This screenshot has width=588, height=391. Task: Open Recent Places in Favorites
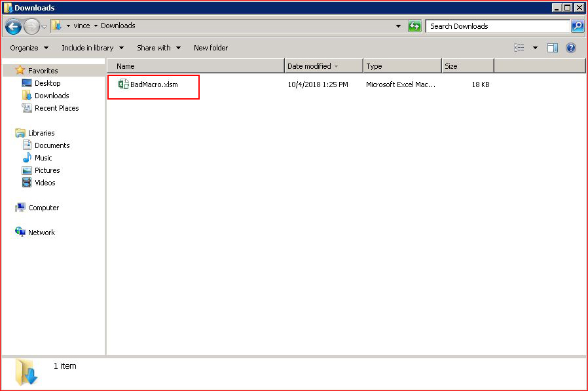point(56,108)
